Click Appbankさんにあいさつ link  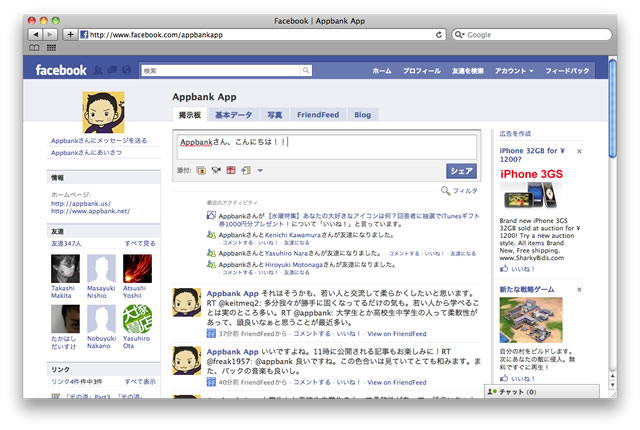(x=86, y=153)
